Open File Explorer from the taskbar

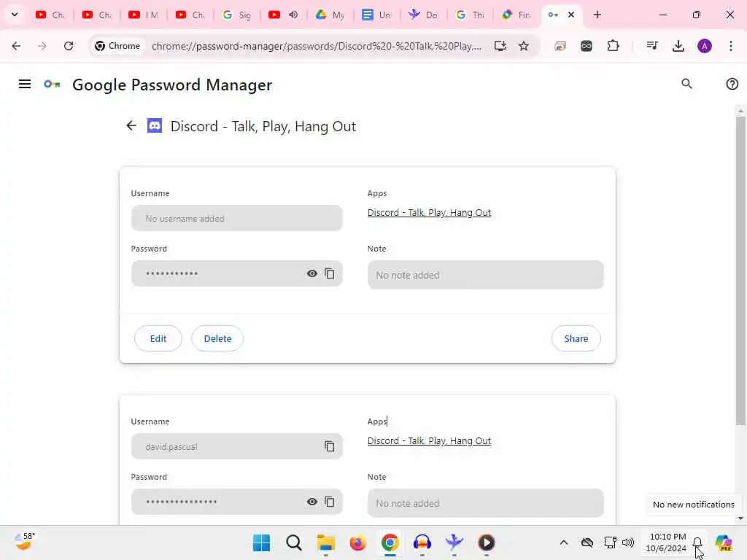tap(326, 542)
